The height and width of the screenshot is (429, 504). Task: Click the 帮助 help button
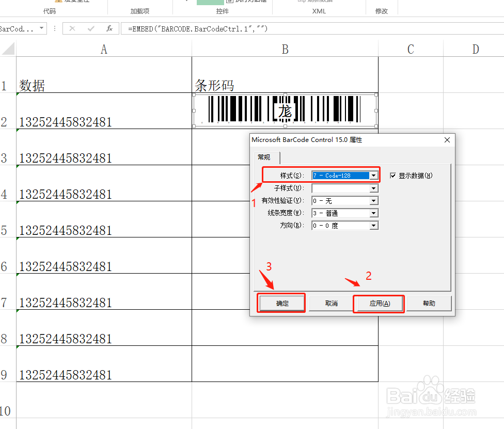coord(429,304)
